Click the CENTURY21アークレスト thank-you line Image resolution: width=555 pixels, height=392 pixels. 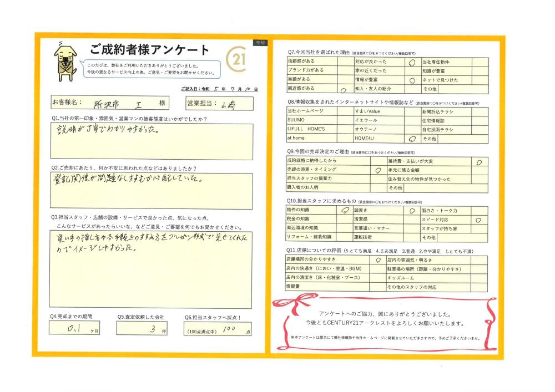tap(385, 323)
